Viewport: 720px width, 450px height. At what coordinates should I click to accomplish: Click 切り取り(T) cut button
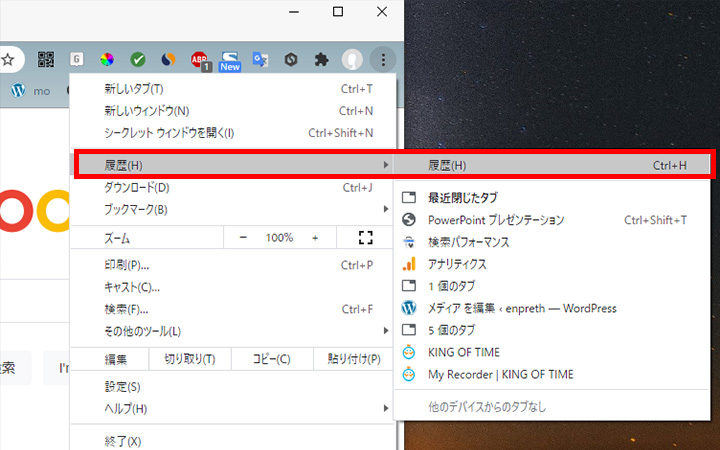[x=190, y=359]
